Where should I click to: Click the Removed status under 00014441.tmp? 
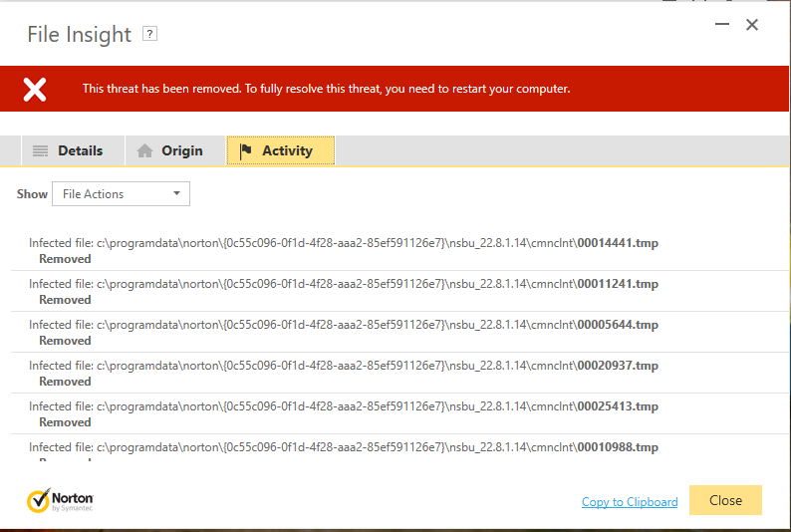65,259
